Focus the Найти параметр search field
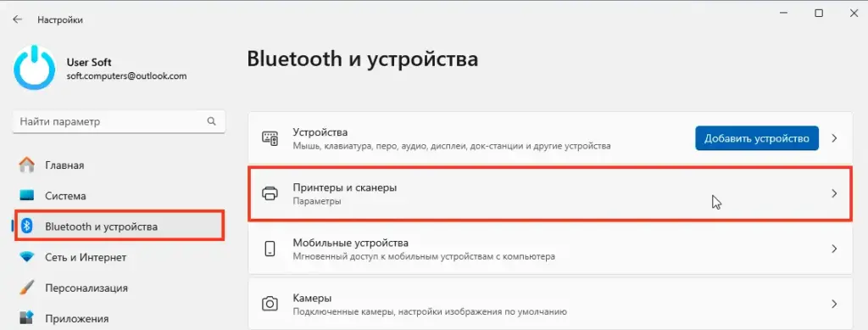Viewport: 868px width, 330px height. [119, 121]
